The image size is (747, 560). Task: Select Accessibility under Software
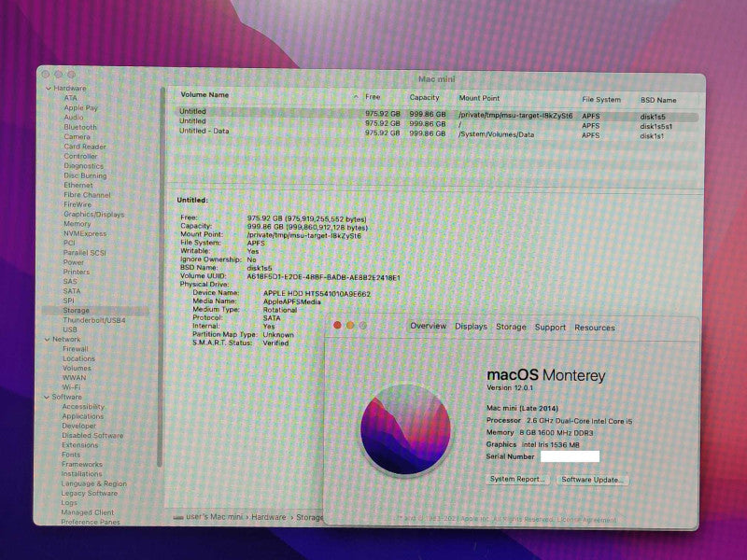83,406
